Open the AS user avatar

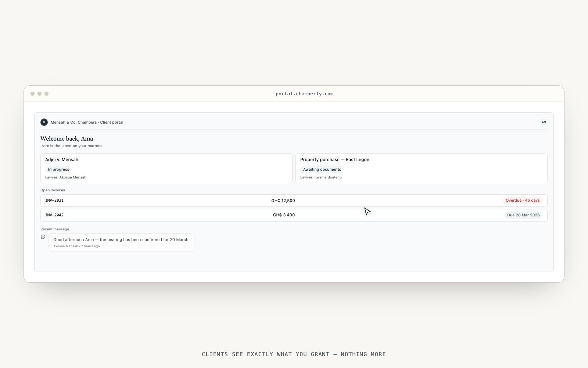point(544,122)
